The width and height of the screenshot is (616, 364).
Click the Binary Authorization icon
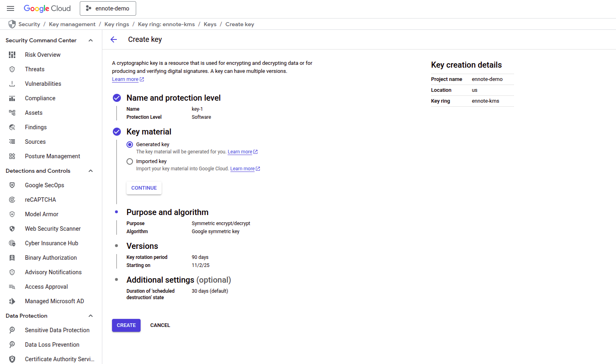click(x=12, y=258)
